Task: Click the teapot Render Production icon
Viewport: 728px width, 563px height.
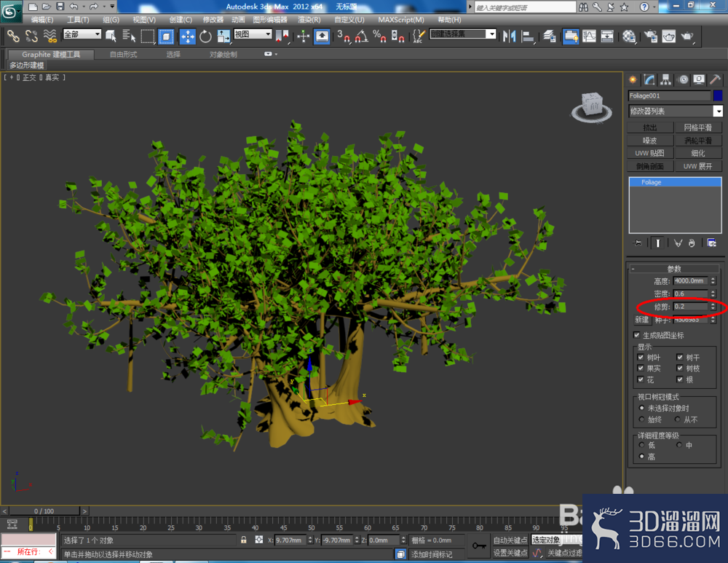Action: pos(687,36)
